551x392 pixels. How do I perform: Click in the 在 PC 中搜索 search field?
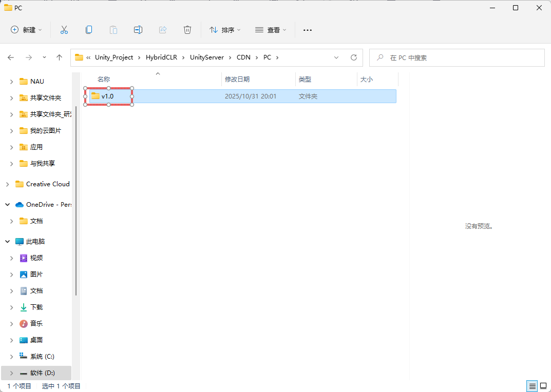tap(457, 57)
